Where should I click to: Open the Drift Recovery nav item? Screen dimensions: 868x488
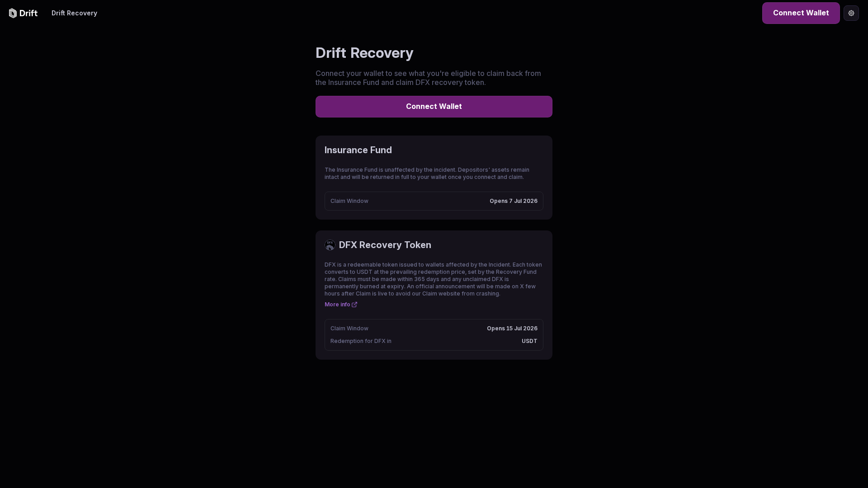point(74,13)
